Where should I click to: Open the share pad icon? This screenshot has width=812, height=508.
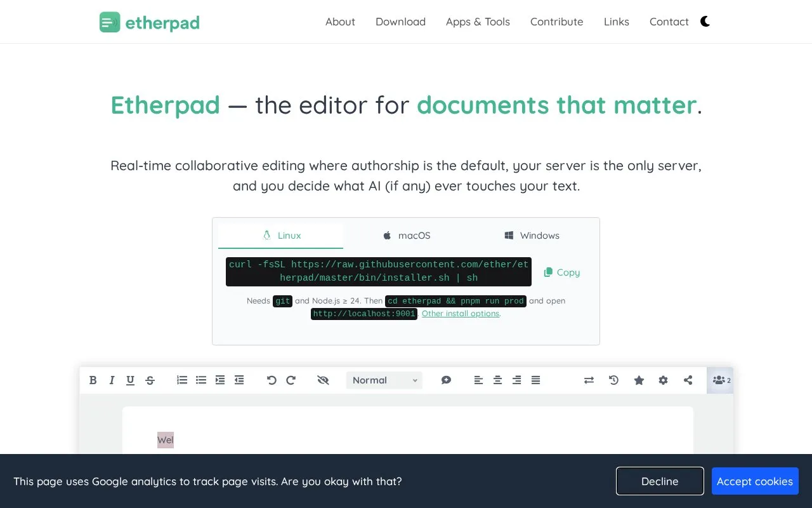pos(688,380)
